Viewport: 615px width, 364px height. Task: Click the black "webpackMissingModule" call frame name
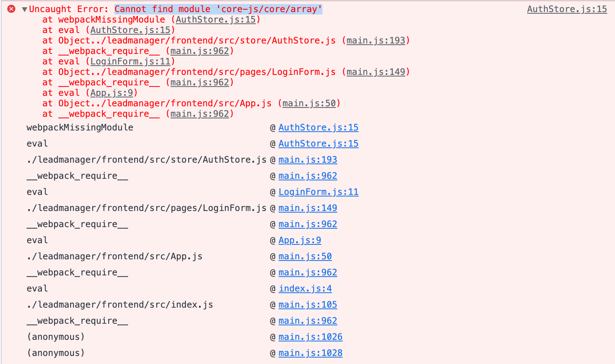coord(80,127)
